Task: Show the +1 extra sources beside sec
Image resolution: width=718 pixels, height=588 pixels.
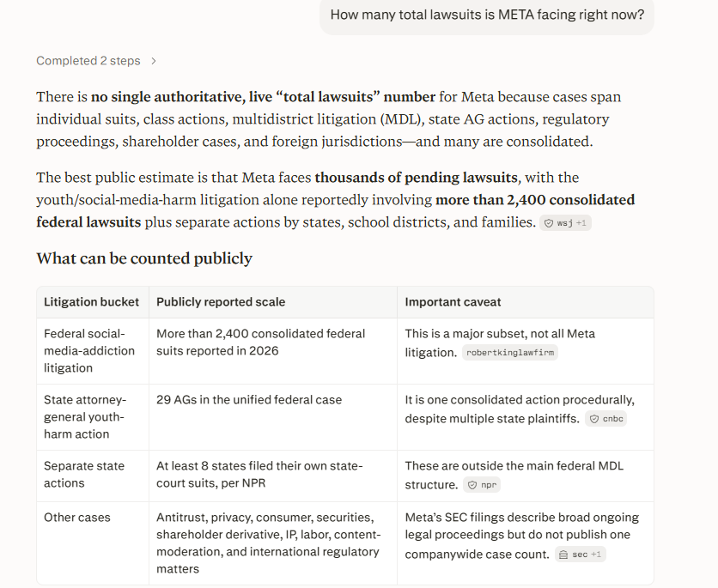Action: [x=596, y=555]
